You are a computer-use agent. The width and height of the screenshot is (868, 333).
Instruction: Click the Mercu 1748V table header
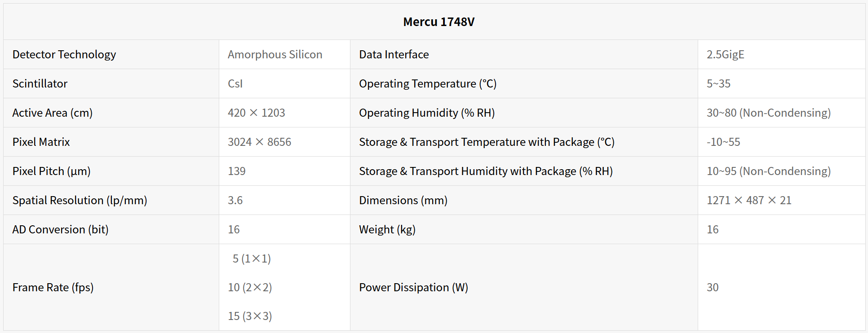(438, 22)
